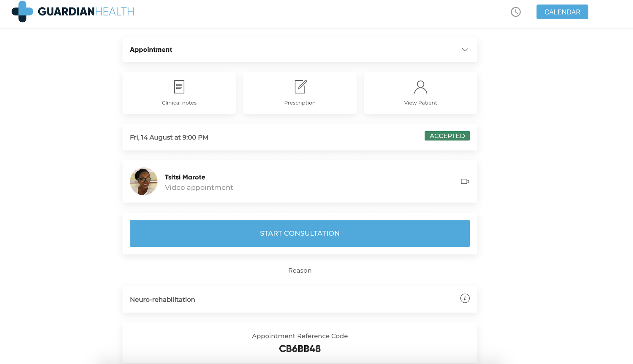
Task: Click the GUARDIANHEALTH text logo
Action: (86, 12)
